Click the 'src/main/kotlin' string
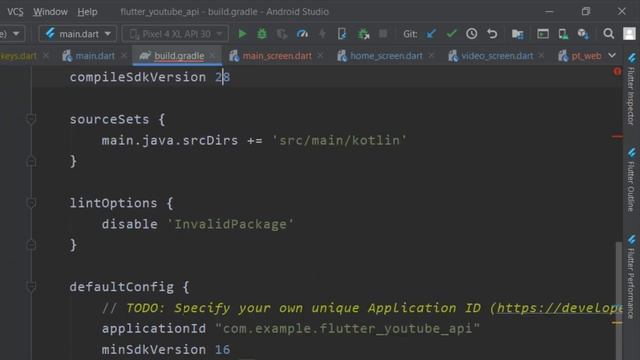The height and width of the screenshot is (360, 640). click(x=339, y=140)
